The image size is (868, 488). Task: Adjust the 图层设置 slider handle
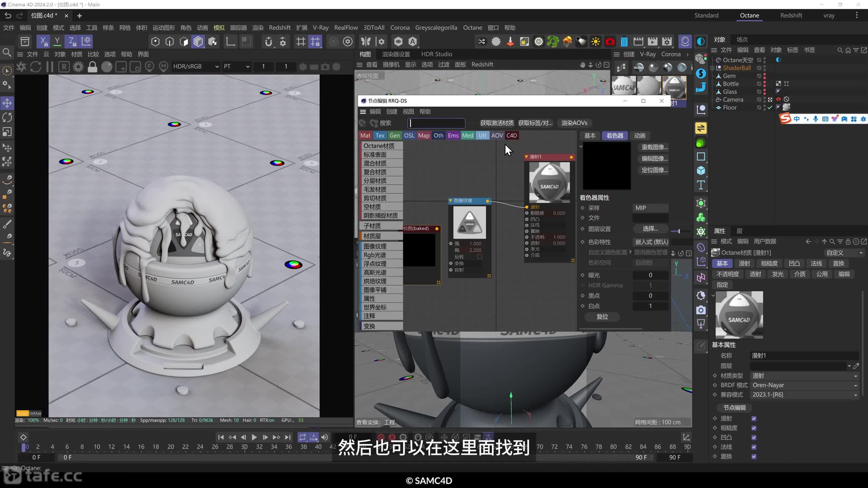pyautogui.click(x=679, y=231)
